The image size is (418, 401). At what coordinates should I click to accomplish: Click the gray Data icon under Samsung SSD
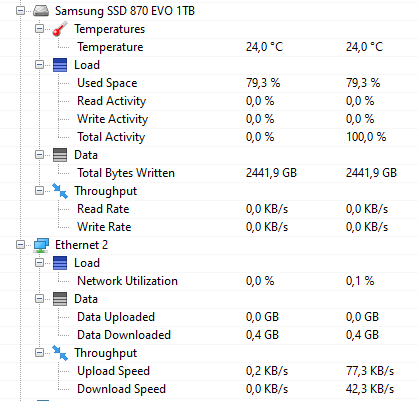coord(60,155)
